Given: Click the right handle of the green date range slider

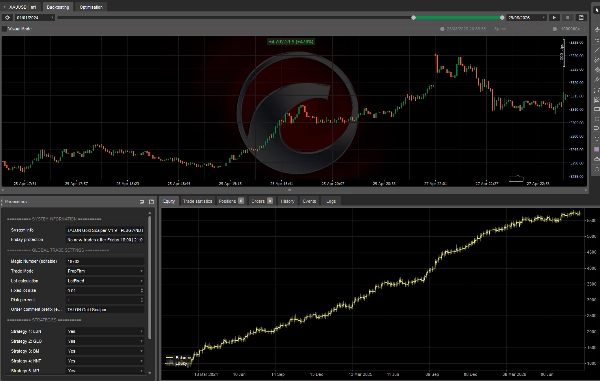Looking at the screenshot, I should pos(502,18).
